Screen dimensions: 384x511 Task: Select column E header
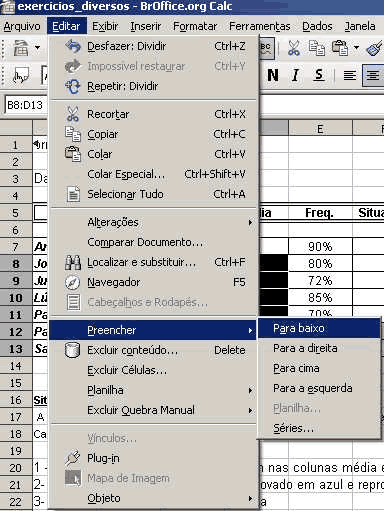coord(320,129)
